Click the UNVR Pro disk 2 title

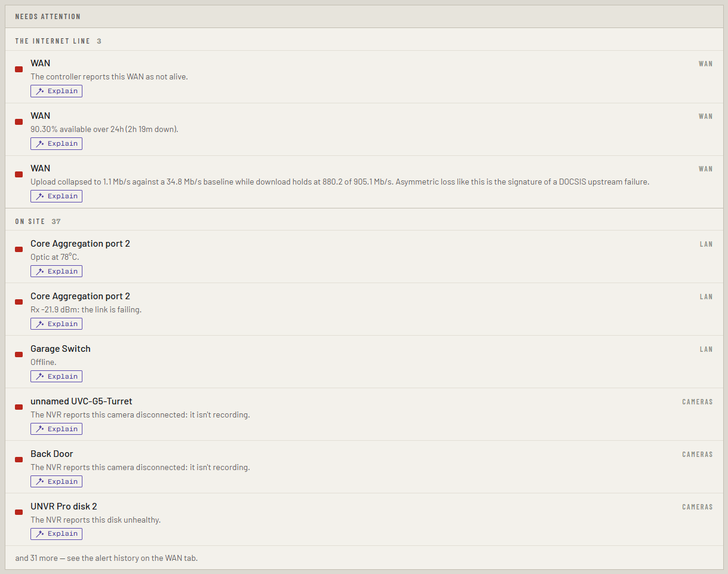coord(64,507)
